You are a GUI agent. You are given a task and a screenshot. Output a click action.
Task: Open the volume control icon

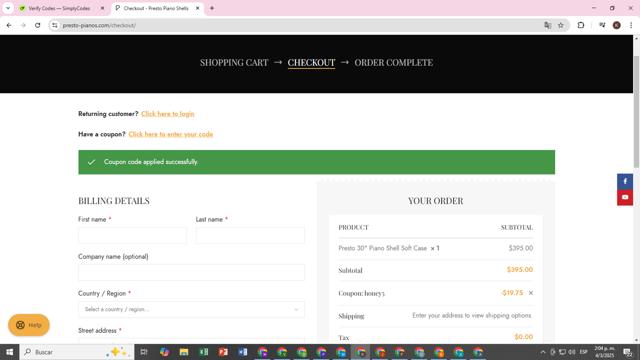click(572, 352)
